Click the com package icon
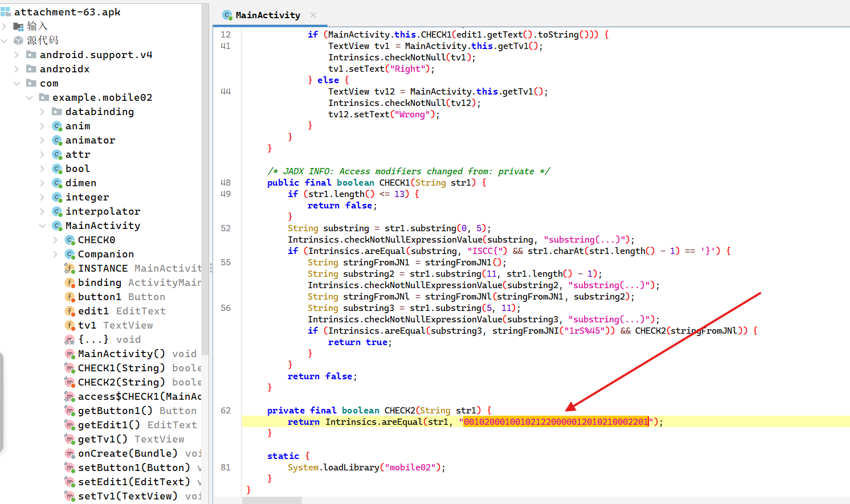Viewport: 850px width, 504px height. (x=31, y=83)
